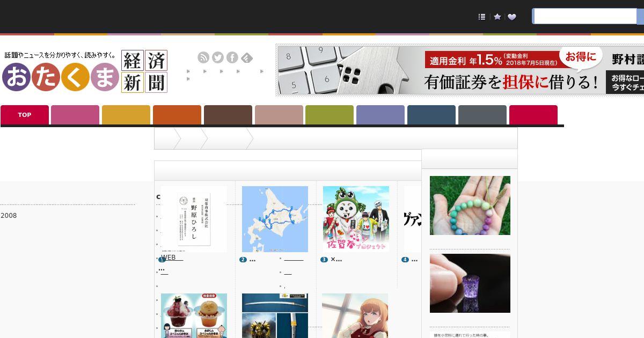Open the Twitter icon near the logo
The image size is (644, 338).
pos(218,57)
